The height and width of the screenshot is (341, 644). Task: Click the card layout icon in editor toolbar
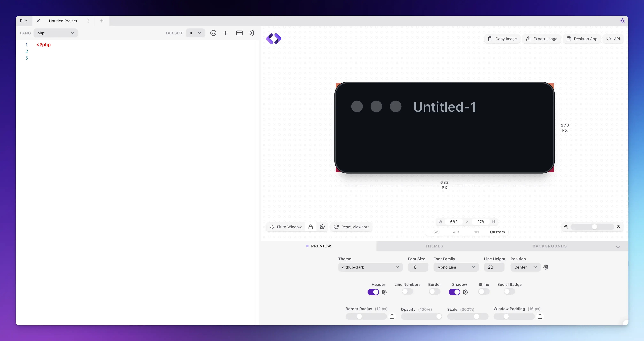(x=239, y=33)
